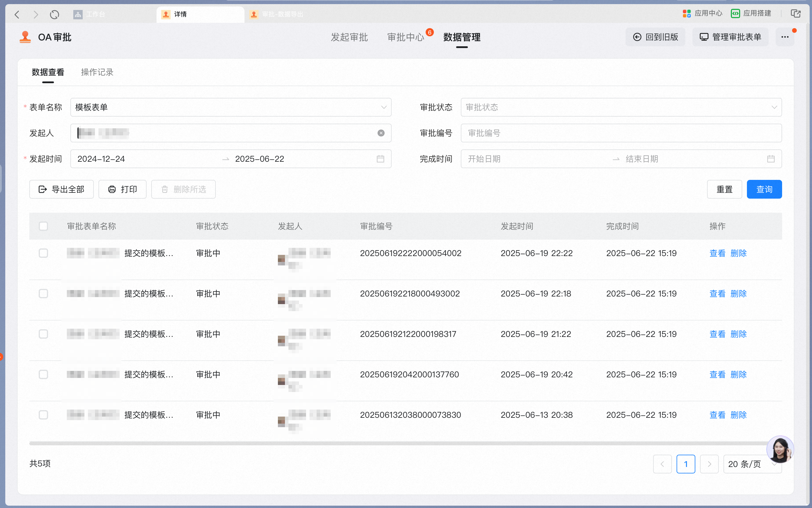Check the row with number 20250619212200198317

pos(43,334)
